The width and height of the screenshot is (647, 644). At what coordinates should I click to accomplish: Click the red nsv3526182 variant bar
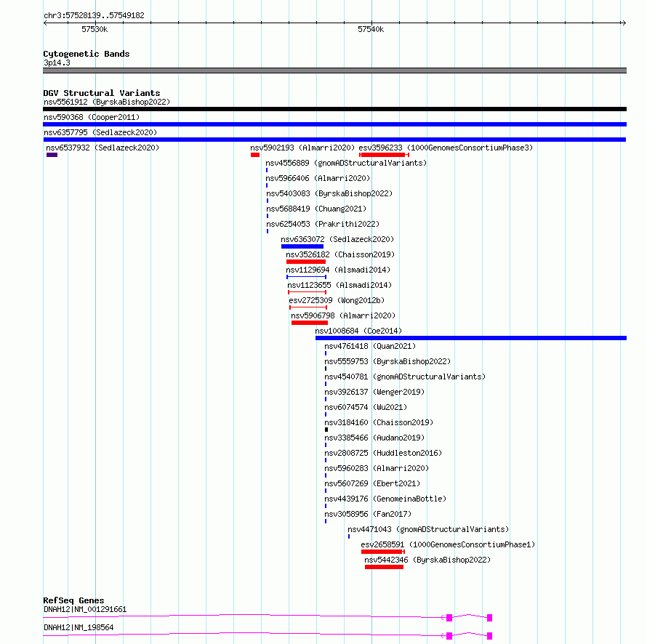pyautogui.click(x=306, y=262)
